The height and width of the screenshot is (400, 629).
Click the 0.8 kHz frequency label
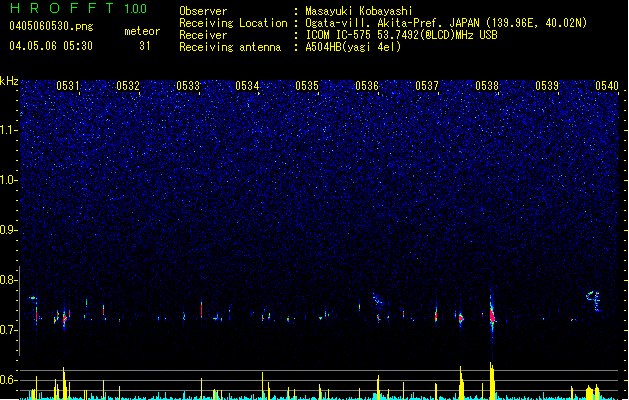point(8,280)
